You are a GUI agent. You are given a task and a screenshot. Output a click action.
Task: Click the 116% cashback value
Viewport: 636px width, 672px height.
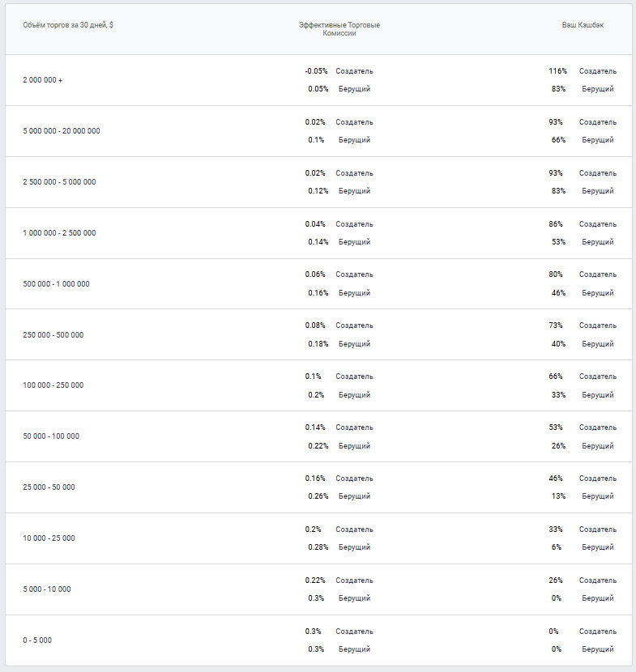[557, 71]
